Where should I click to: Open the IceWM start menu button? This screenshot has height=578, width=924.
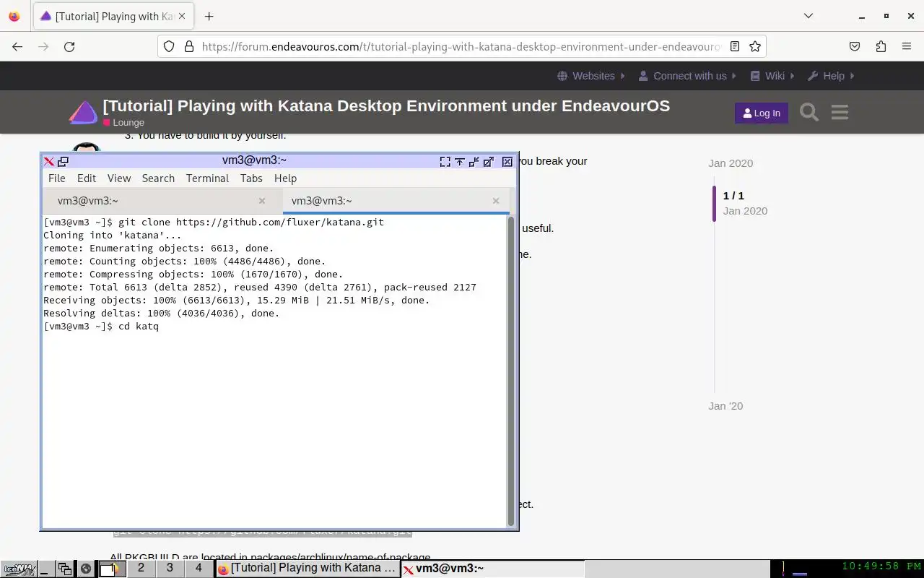pyautogui.click(x=19, y=569)
